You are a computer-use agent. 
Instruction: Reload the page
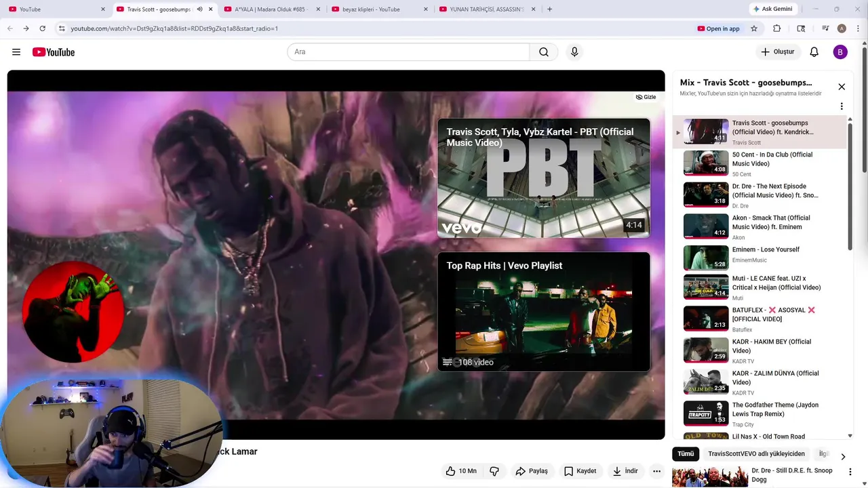(43, 28)
